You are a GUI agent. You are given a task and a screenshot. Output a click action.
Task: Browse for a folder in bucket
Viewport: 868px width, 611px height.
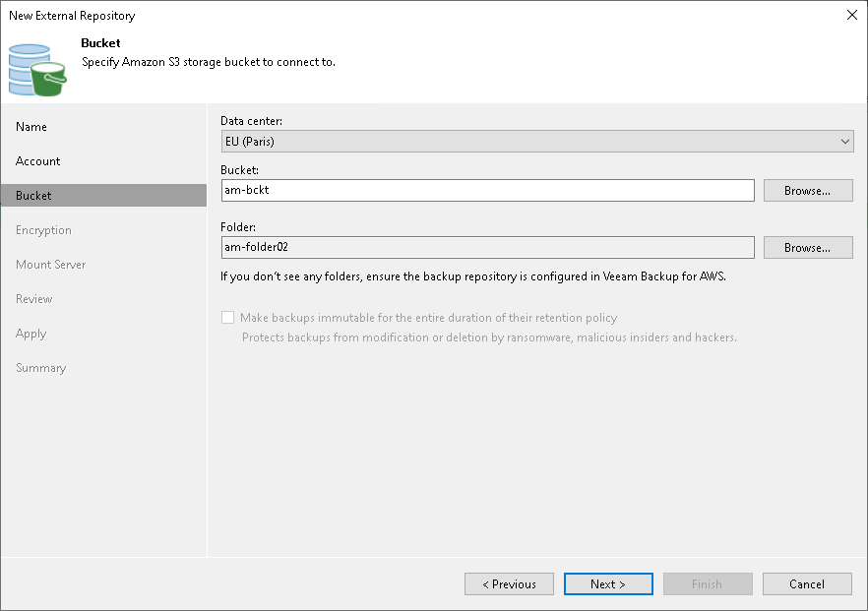808,247
